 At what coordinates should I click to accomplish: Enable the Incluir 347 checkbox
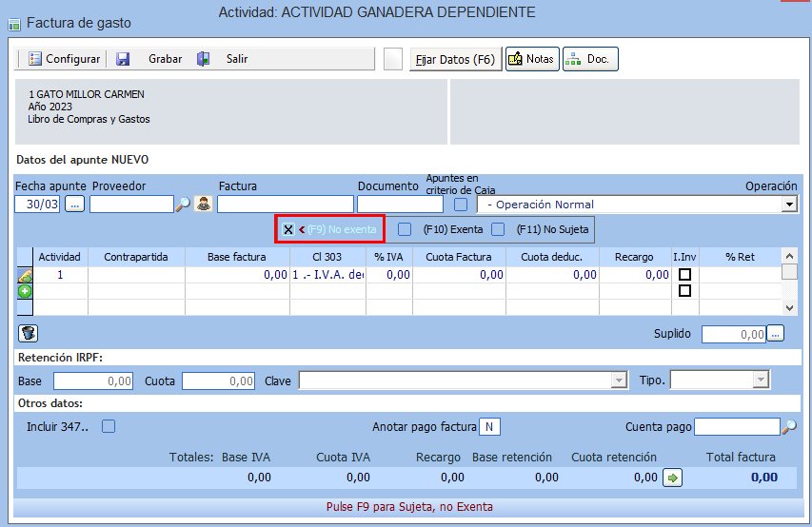(109, 426)
